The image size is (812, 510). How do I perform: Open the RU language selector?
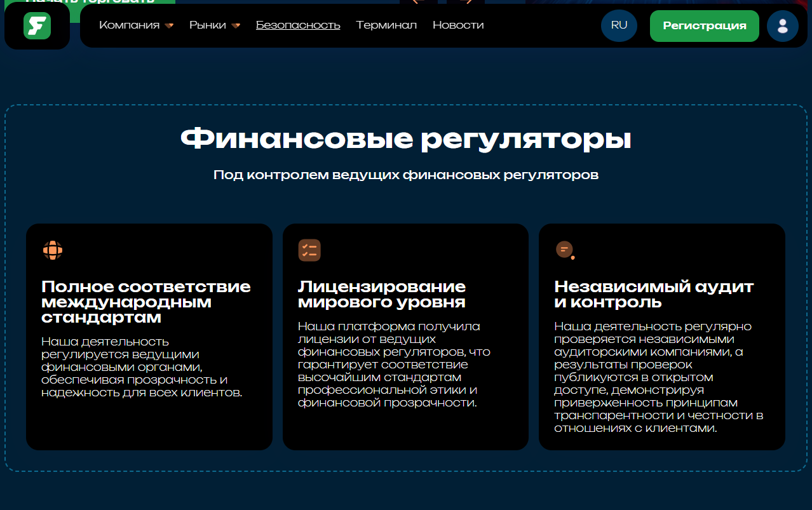click(618, 25)
